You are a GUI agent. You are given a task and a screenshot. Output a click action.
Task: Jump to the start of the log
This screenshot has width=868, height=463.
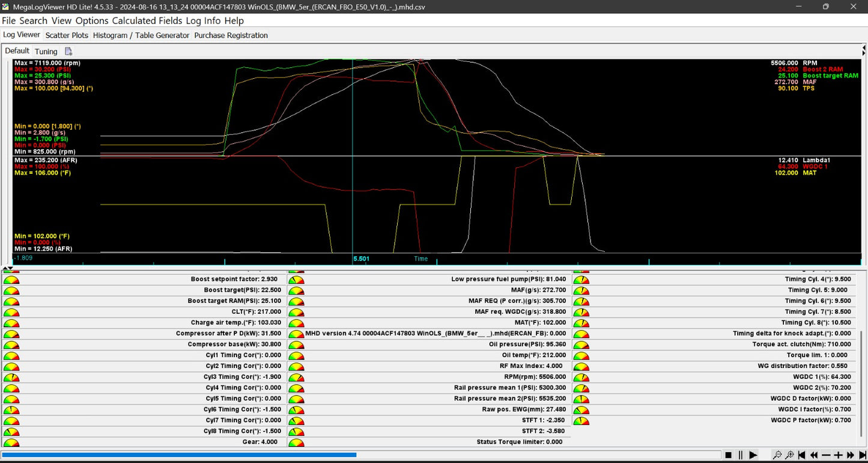[803, 455]
